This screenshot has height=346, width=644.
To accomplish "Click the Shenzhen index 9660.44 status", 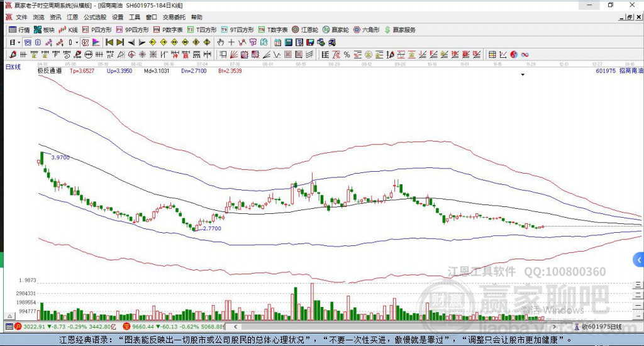I will click(x=174, y=326).
